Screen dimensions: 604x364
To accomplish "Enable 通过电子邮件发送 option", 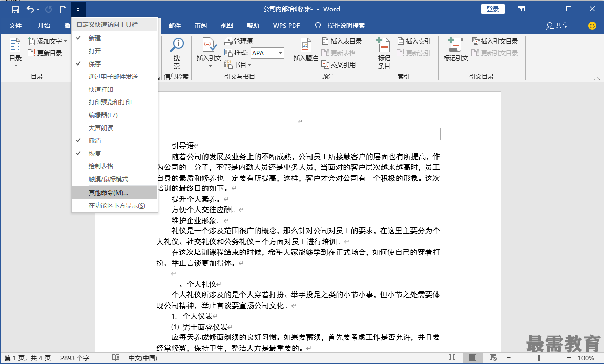I will pyautogui.click(x=115, y=77).
